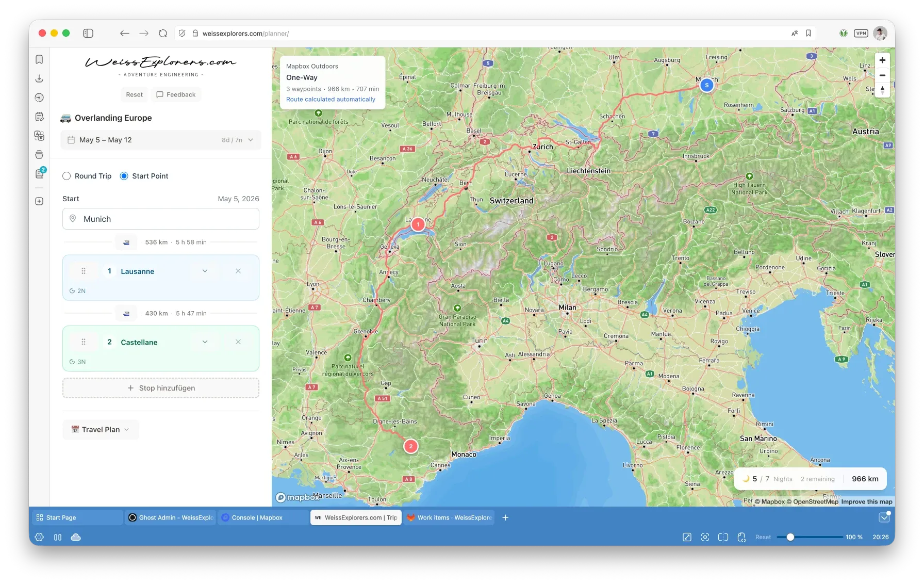Expand the May 5 – May 12 date selector
The image size is (924, 584).
[161, 140]
